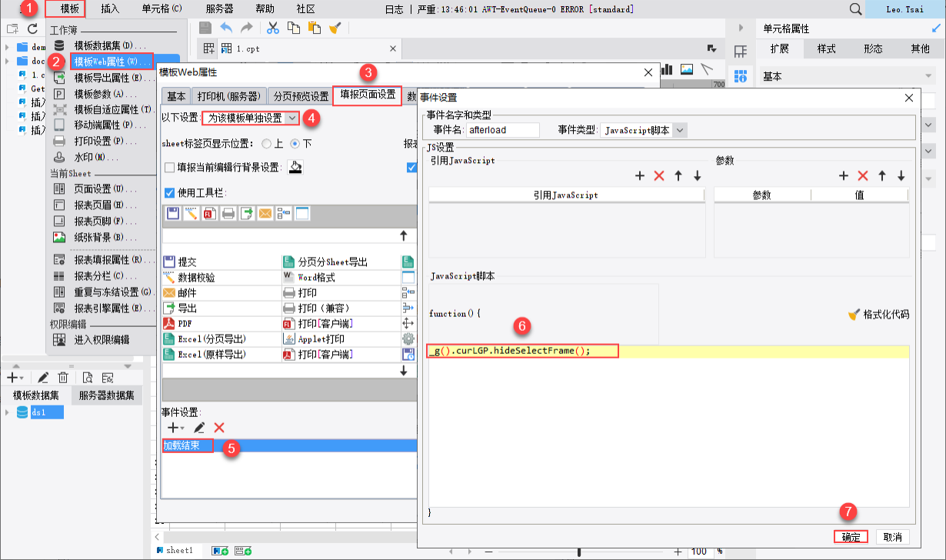
Task: Delete referenced JavaScript with red X
Action: (659, 175)
